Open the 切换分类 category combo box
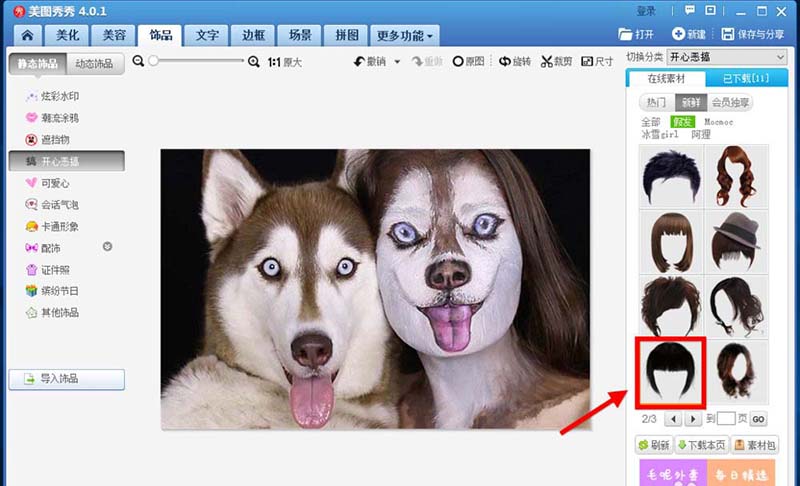Screen dimensions: 800x486 (727, 57)
